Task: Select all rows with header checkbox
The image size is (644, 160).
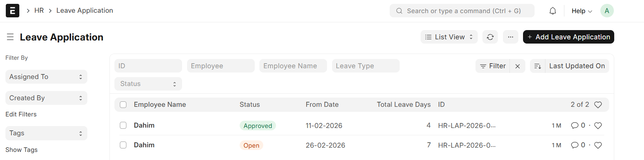Action: 123,105
